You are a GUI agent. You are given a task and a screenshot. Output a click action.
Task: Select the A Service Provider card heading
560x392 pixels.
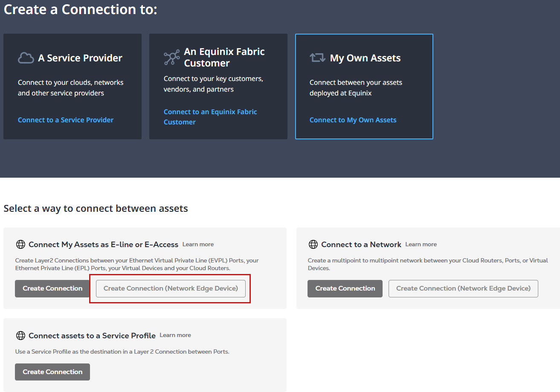(80, 58)
